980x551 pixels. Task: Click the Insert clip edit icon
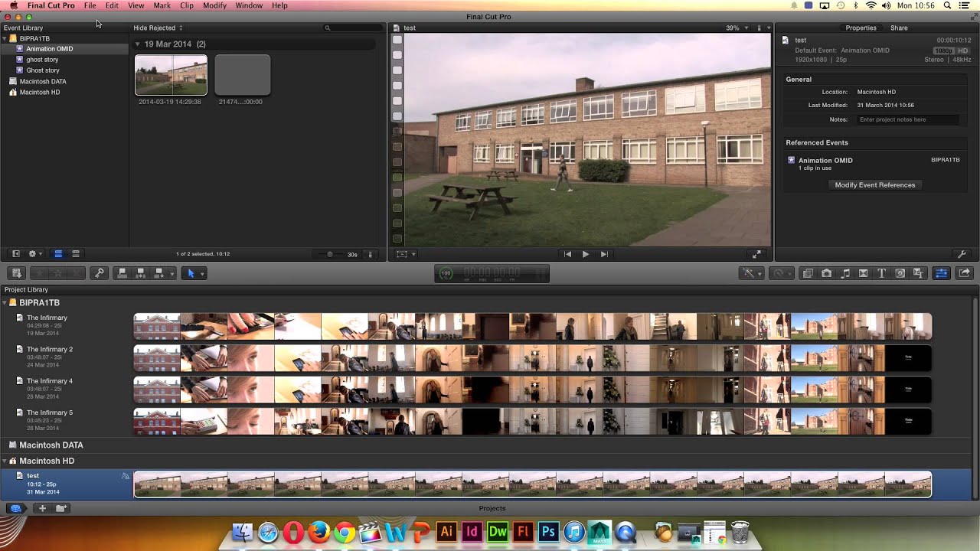140,273
